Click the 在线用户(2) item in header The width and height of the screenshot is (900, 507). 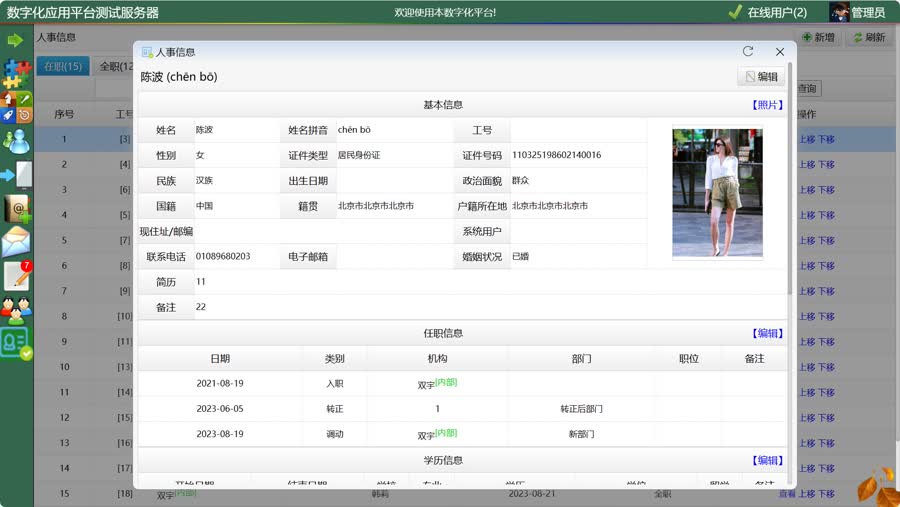coord(768,12)
